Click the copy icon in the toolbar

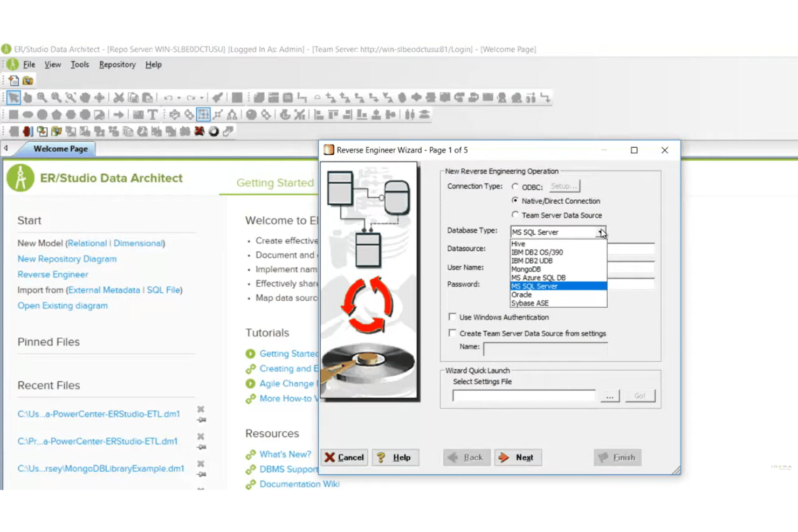[133, 98]
